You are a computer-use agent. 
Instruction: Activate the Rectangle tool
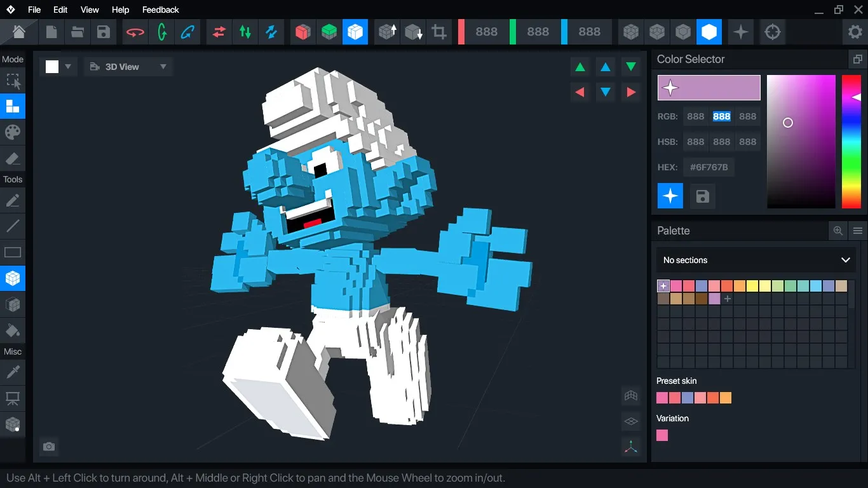click(x=13, y=252)
